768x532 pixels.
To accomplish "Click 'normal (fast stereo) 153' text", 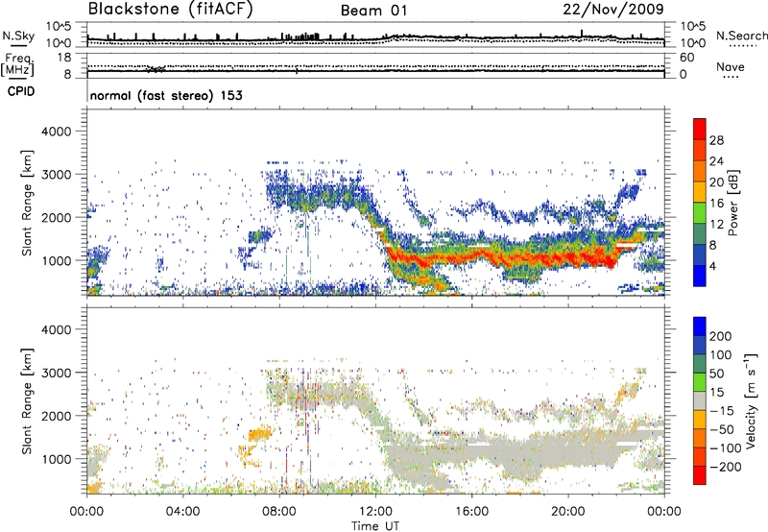I will pos(166,96).
